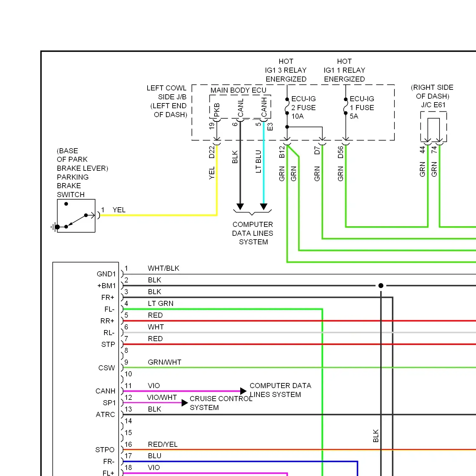Viewport: 476px width, 476px height.
Task: Click the ATRC pin label
Action: point(105,414)
